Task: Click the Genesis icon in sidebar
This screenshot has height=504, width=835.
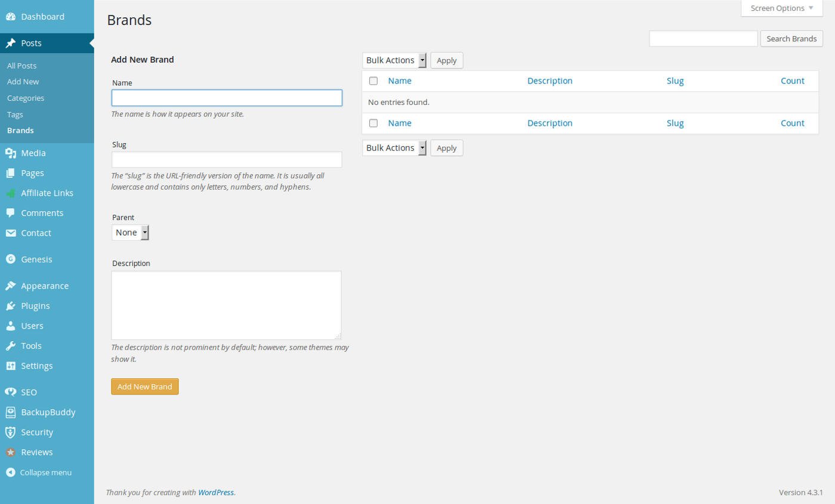Action: 10,259
